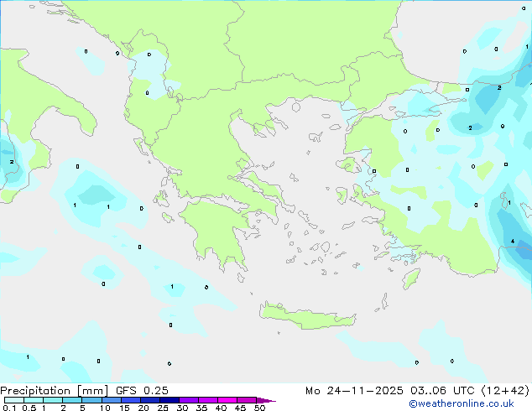This screenshot has height=411, width=532.
Task: Click the 'GFS 0.25' model label
Action: pos(142,391)
